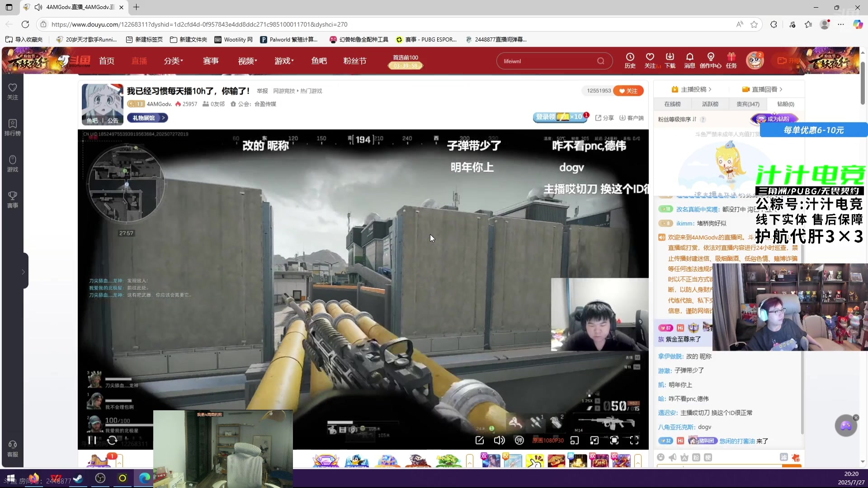Image resolution: width=868 pixels, height=488 pixels.
Task: Open the 原画1080P30 quality selector
Action: coord(548,440)
